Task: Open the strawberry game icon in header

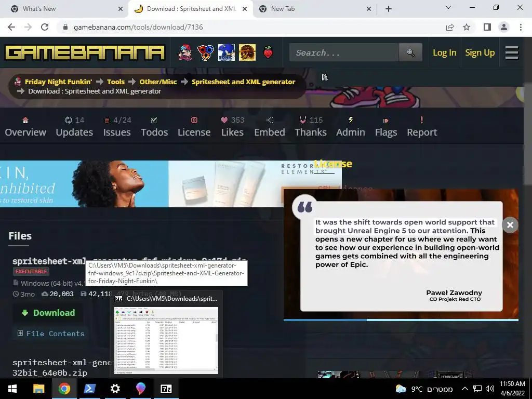Action: click(x=268, y=52)
